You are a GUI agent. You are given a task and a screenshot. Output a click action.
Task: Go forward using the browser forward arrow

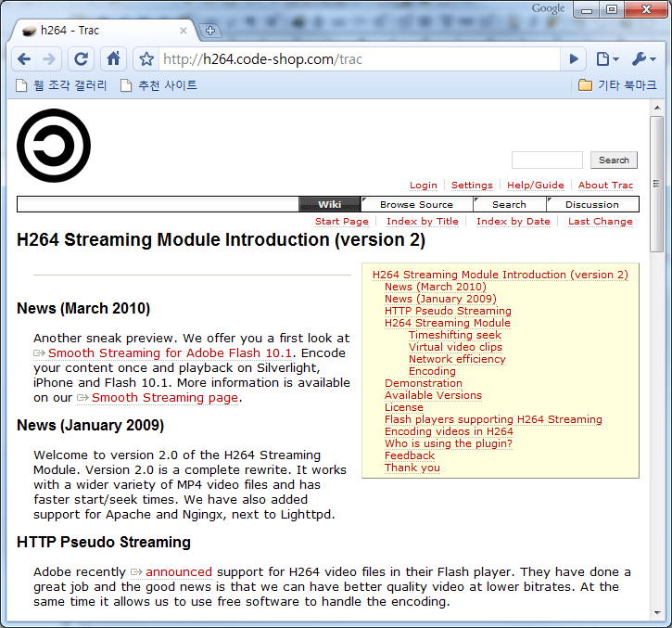tap(49, 58)
